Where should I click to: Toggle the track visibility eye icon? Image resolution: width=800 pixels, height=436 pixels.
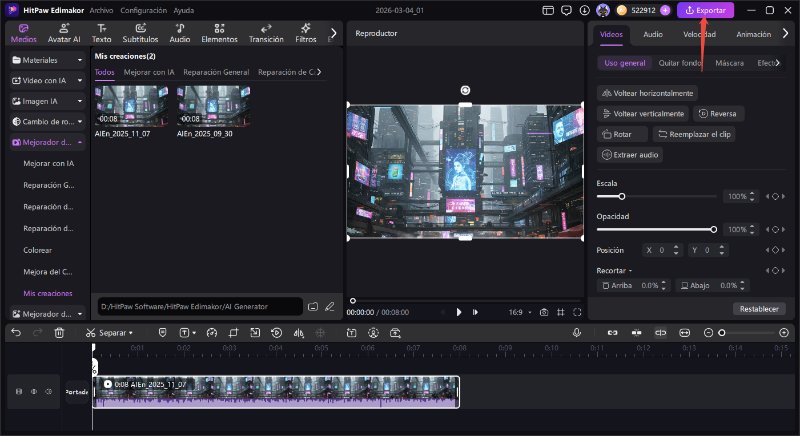click(34, 391)
